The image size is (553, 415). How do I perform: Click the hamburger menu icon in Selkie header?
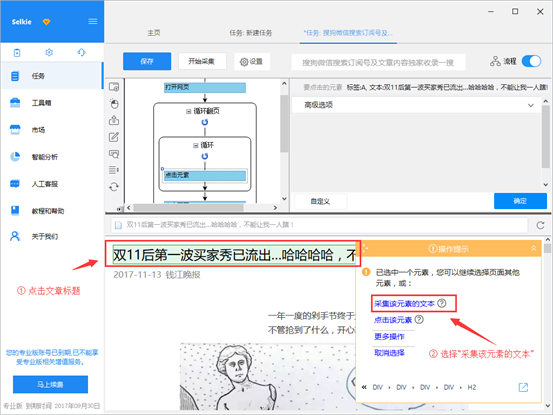tap(93, 22)
